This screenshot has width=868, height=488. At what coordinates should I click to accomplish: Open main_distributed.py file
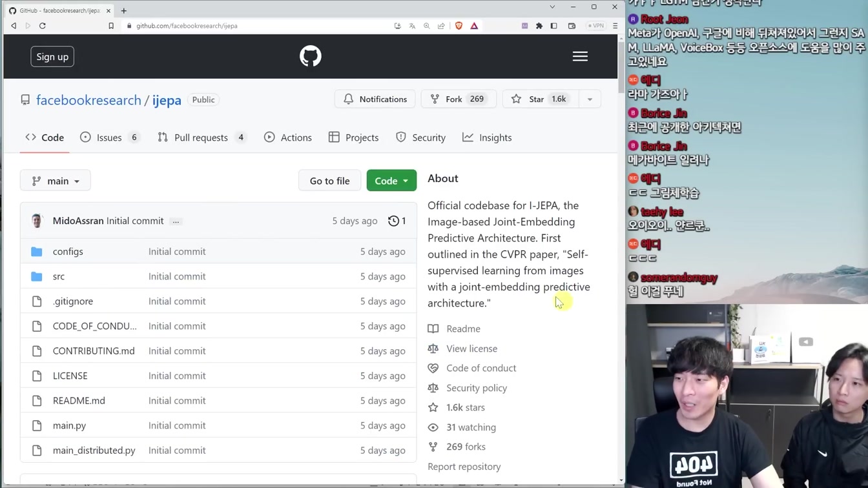[94, 451]
